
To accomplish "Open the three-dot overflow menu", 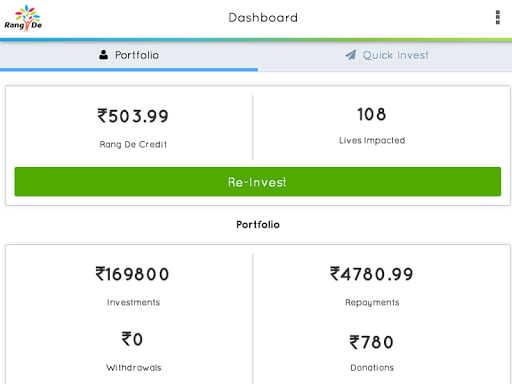I will click(498, 17).
